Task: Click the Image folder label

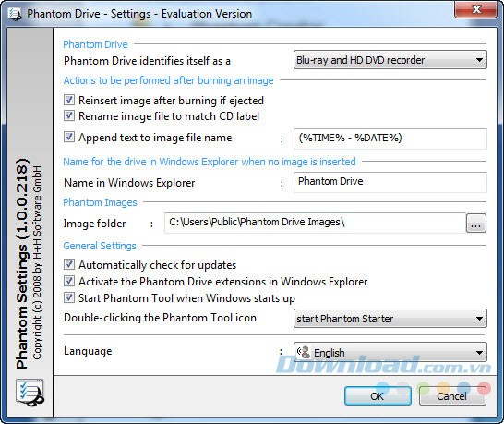Action: click(94, 224)
